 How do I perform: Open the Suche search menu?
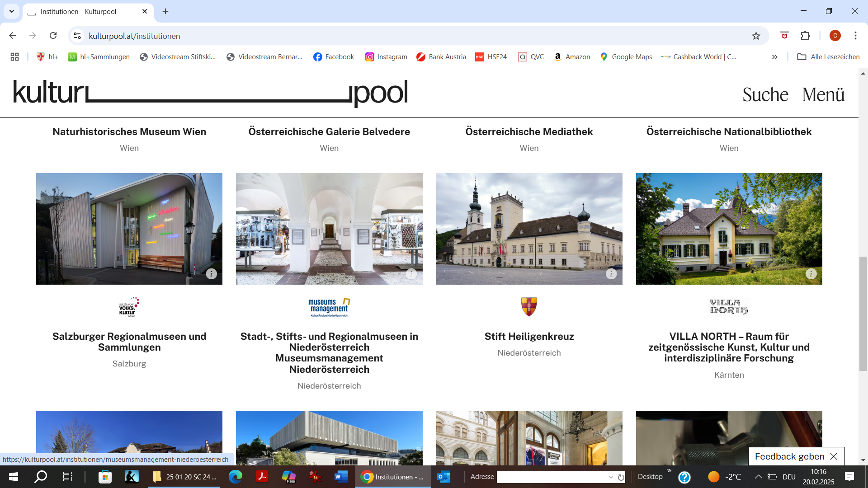point(765,95)
